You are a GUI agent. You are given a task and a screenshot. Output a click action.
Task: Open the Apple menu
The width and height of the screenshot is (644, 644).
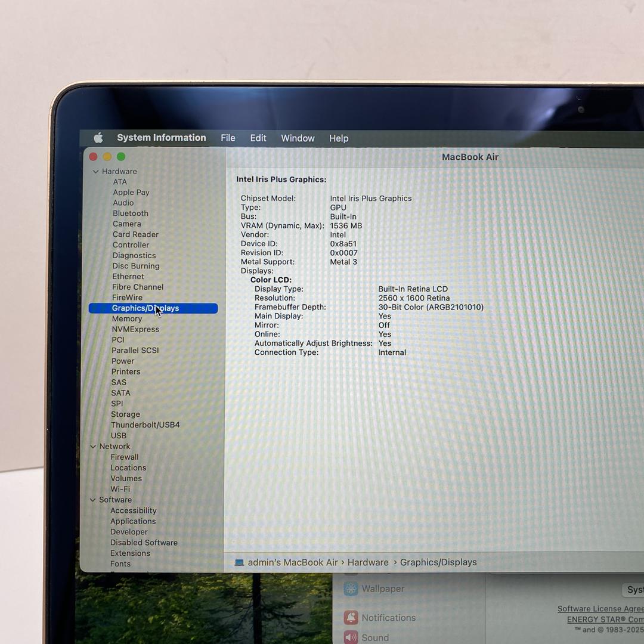[98, 138]
